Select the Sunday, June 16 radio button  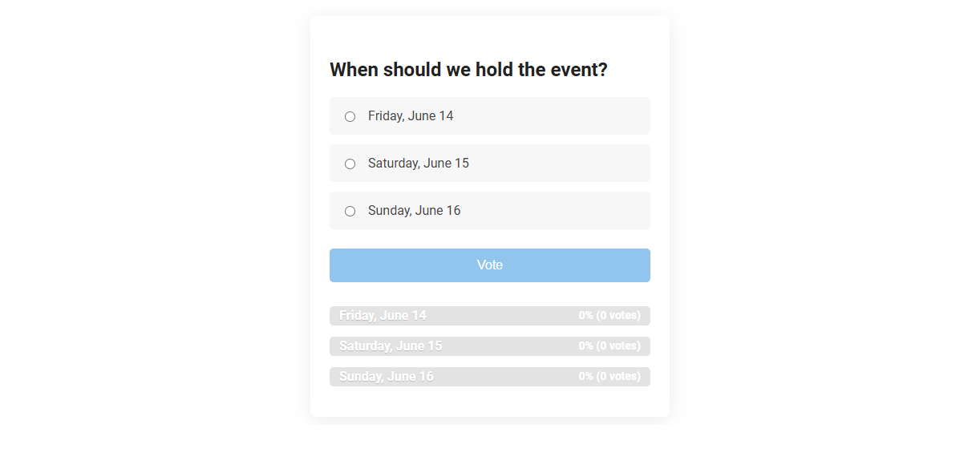(x=350, y=211)
